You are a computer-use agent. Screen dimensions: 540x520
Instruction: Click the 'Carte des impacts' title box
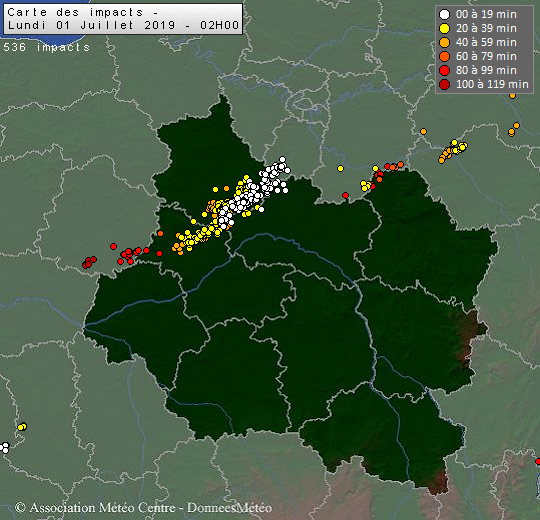[123, 19]
